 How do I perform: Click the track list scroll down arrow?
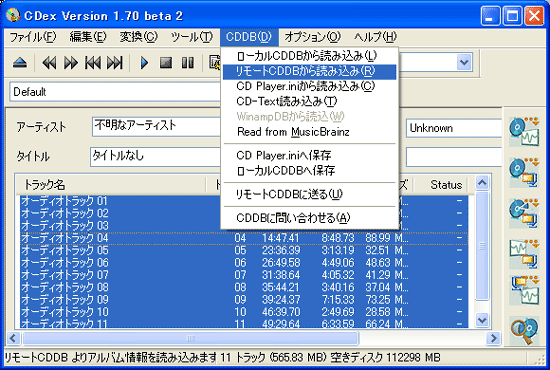pos(482,320)
